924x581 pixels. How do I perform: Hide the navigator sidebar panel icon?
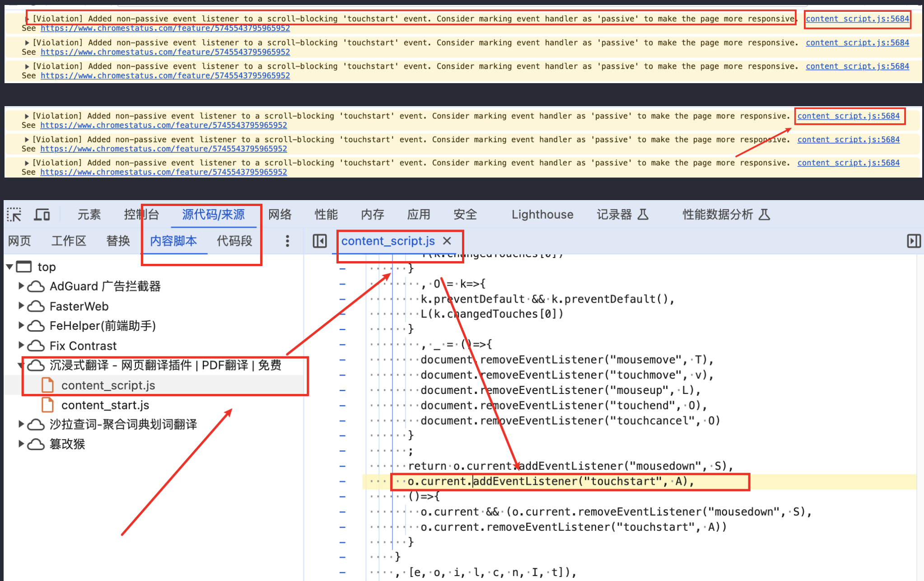320,241
